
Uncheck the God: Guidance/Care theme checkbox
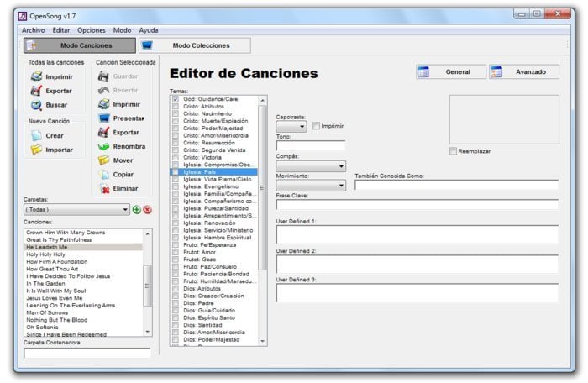point(176,99)
